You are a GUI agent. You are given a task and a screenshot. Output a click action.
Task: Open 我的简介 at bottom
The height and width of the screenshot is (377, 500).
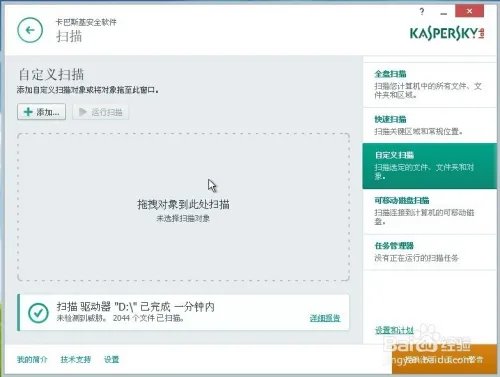(x=32, y=359)
